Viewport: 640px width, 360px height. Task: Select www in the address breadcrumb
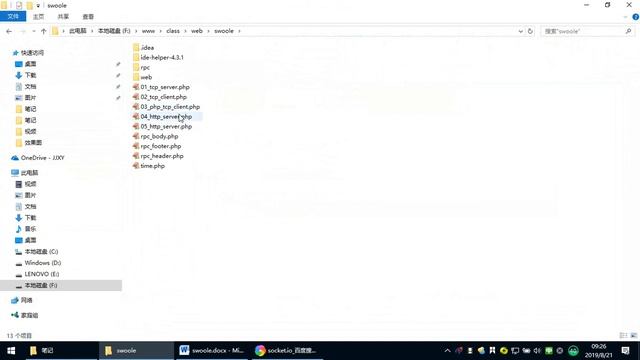[x=148, y=31]
